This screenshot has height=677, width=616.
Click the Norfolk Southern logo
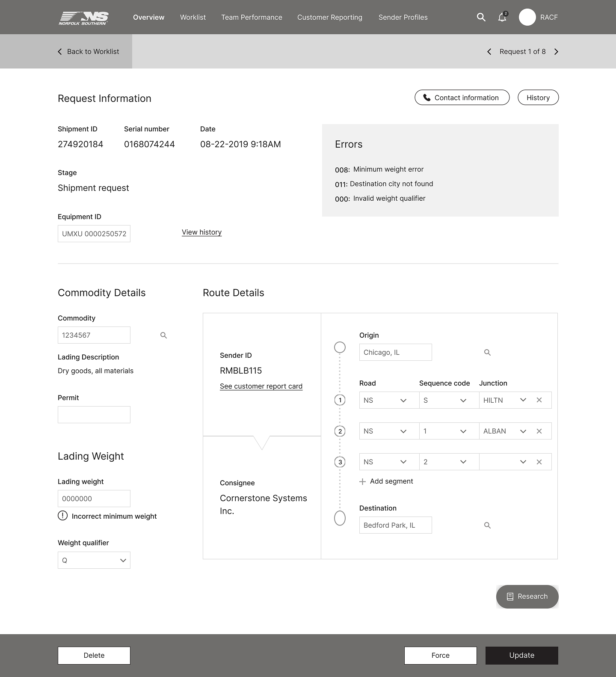[84, 18]
